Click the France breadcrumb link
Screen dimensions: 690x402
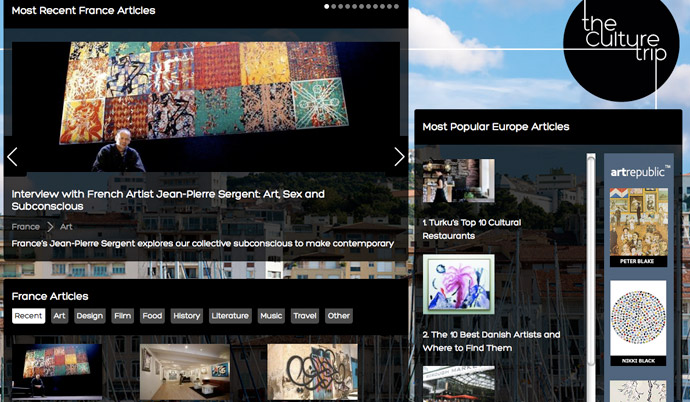coord(26,227)
